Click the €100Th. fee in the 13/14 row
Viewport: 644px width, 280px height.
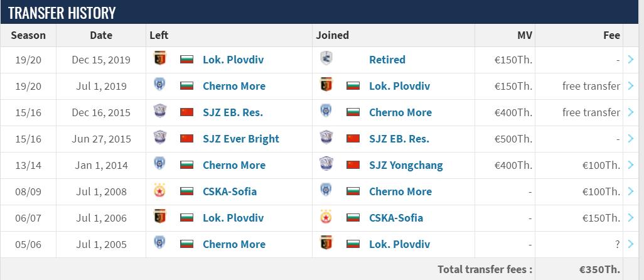pyautogui.click(x=600, y=165)
